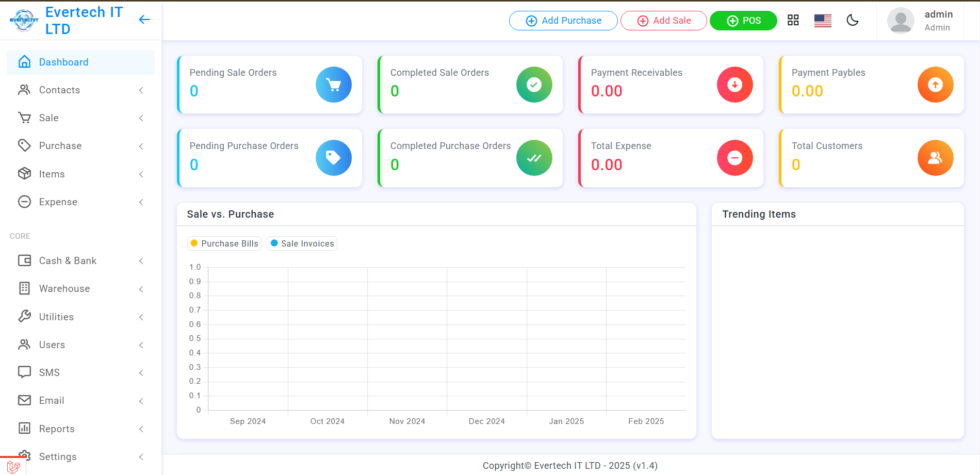Click the red download arrow icon on Payment Receivables
Viewport: 980px width, 475px height.
pos(734,85)
